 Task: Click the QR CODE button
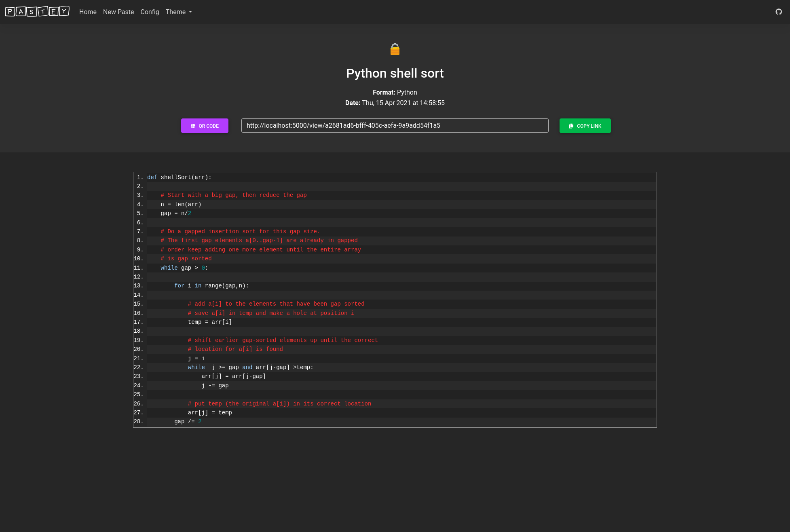tap(205, 126)
